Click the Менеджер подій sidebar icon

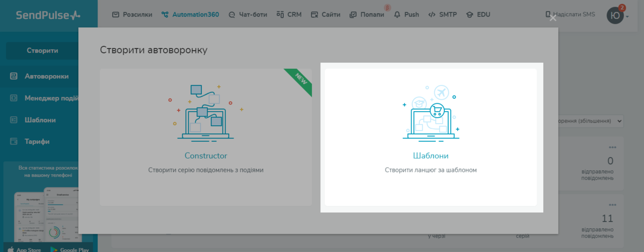[x=14, y=98]
